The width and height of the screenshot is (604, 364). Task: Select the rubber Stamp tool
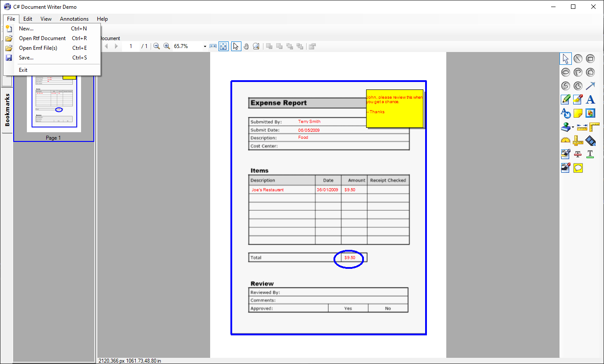pos(565,127)
